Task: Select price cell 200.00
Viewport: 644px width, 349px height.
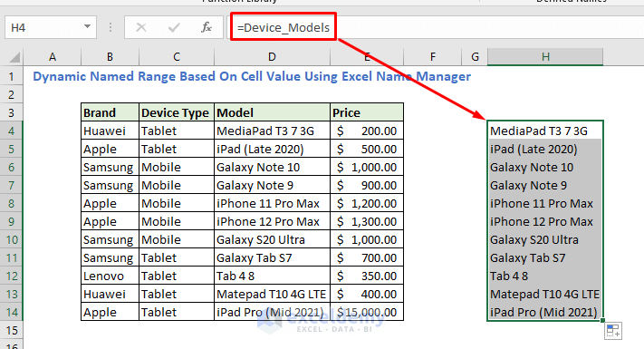Action: click(x=367, y=131)
